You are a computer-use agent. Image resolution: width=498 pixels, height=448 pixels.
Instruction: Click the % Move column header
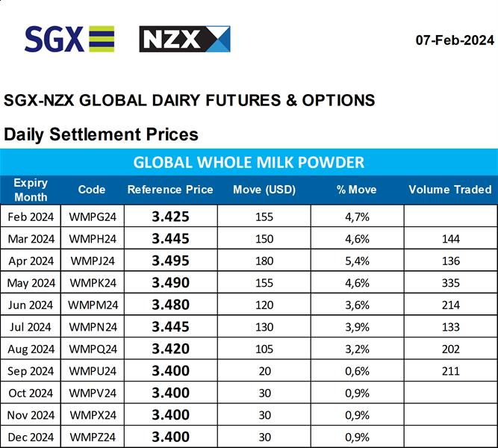(356, 190)
